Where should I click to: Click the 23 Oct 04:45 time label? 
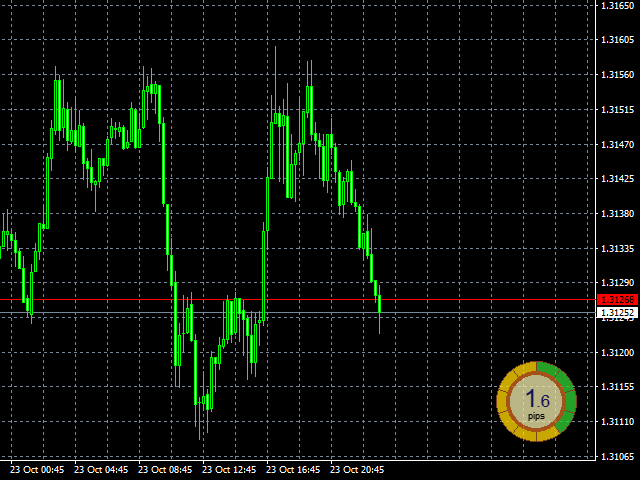tap(101, 469)
